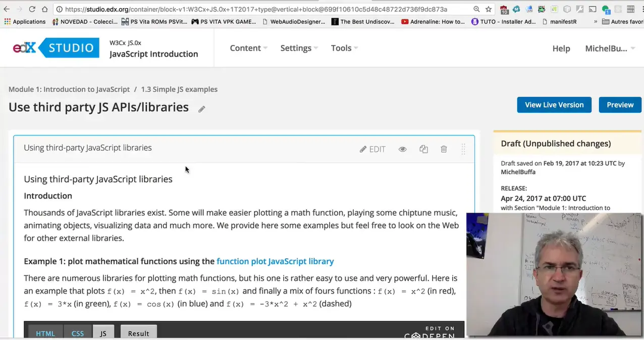The height and width of the screenshot is (340, 644).
Task: Click the browser address bar URL
Action: [256, 9]
